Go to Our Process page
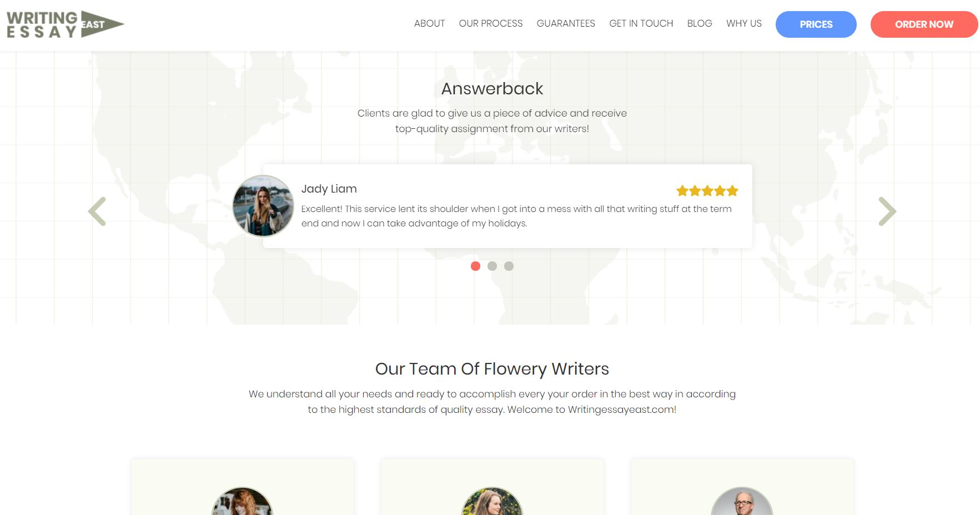This screenshot has height=515, width=980. tap(490, 23)
